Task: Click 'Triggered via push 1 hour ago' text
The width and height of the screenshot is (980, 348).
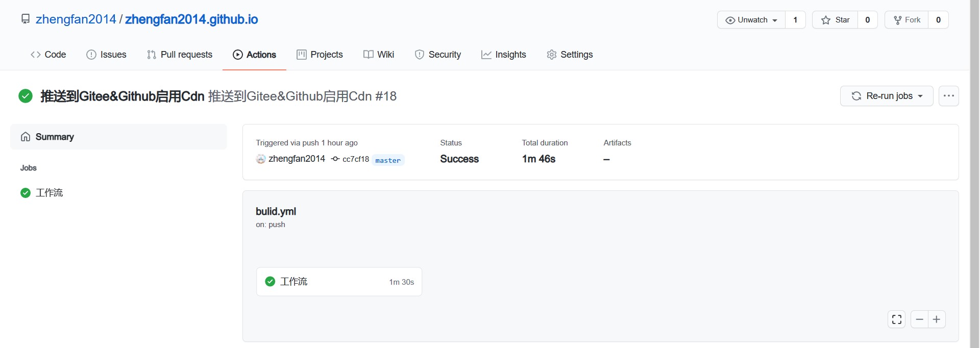Action: click(x=307, y=143)
